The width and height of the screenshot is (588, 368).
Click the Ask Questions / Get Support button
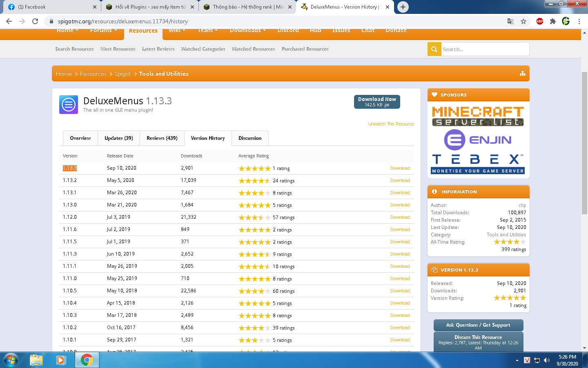(x=478, y=325)
